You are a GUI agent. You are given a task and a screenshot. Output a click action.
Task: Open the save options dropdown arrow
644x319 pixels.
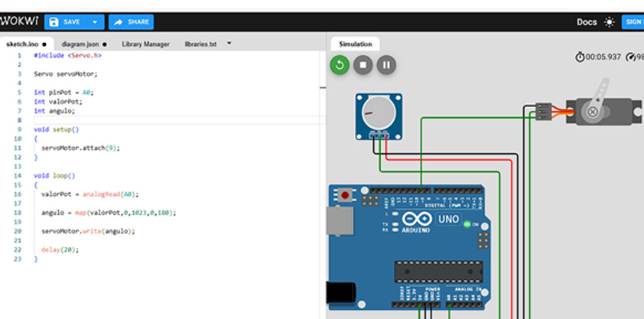coord(96,21)
